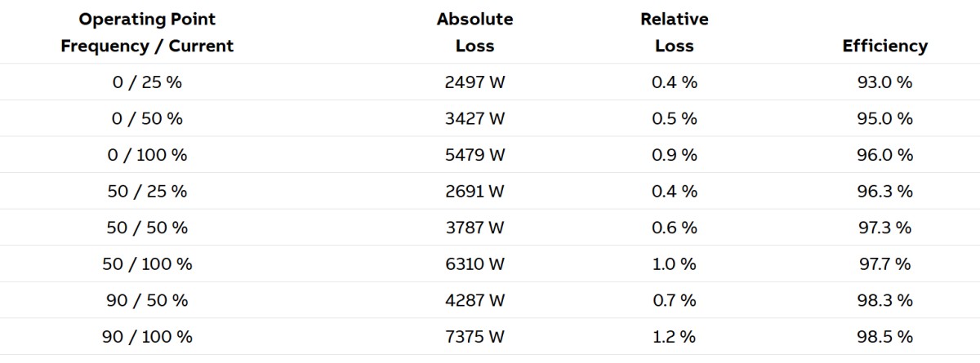Select the 1.0 % relative loss value
980x363 pixels.
click(674, 264)
